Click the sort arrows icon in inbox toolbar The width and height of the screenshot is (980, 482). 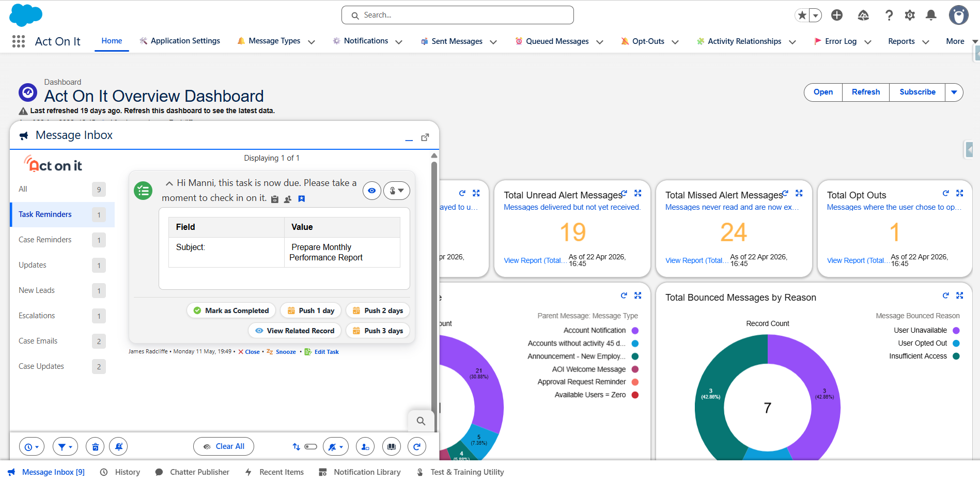(x=296, y=447)
